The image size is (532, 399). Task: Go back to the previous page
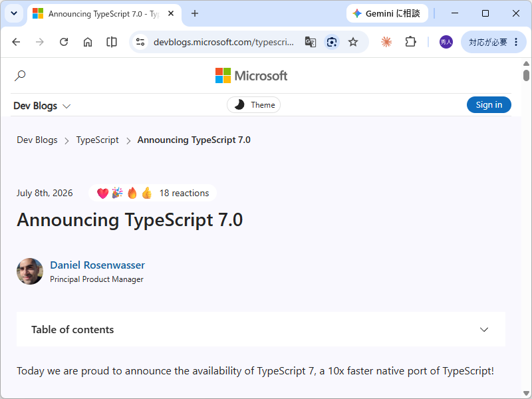(16, 42)
